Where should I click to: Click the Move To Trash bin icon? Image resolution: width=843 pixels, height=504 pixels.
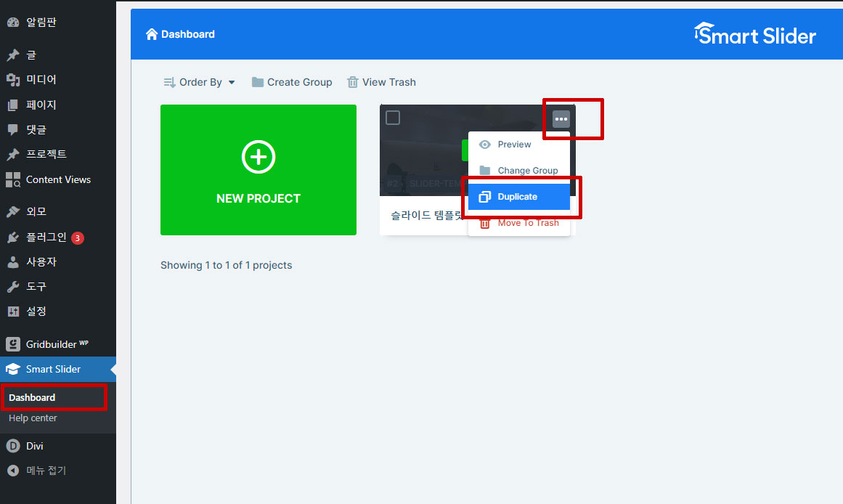(484, 223)
